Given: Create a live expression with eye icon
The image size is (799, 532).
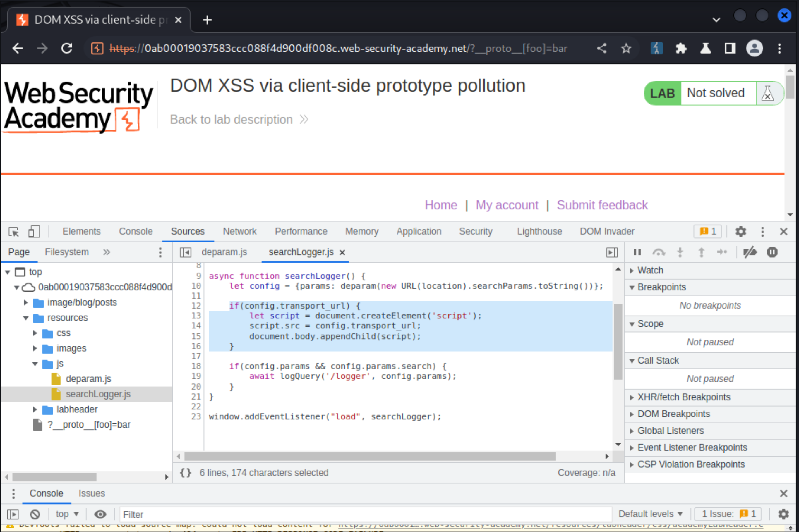Looking at the screenshot, I should 100,514.
